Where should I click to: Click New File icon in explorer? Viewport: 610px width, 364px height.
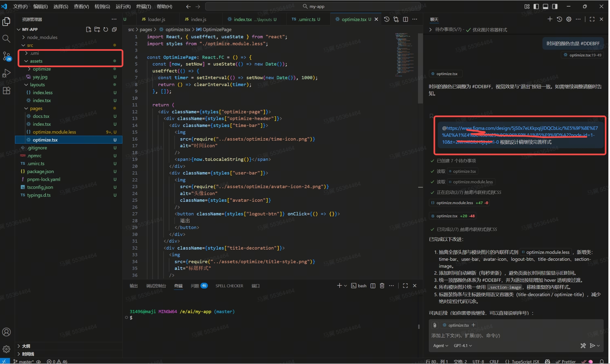[88, 29]
